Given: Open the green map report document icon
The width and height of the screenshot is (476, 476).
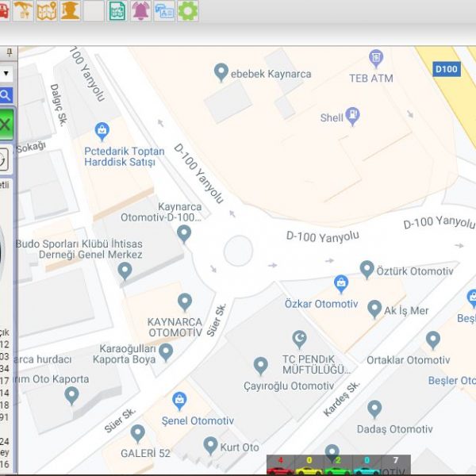Looking at the screenshot, I should coord(117,11).
